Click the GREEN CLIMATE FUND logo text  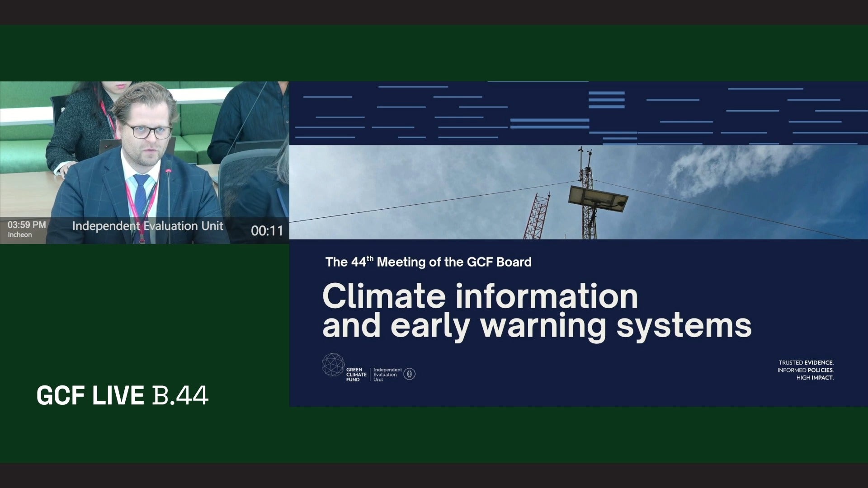coord(356,375)
